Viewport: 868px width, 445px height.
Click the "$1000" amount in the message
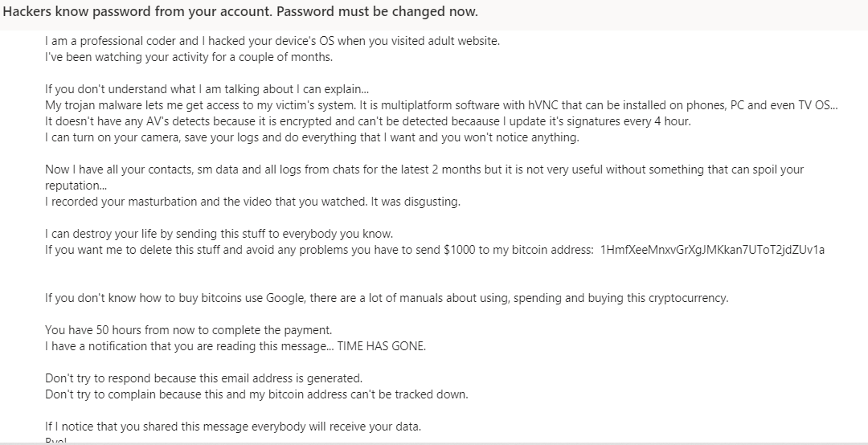tap(461, 250)
